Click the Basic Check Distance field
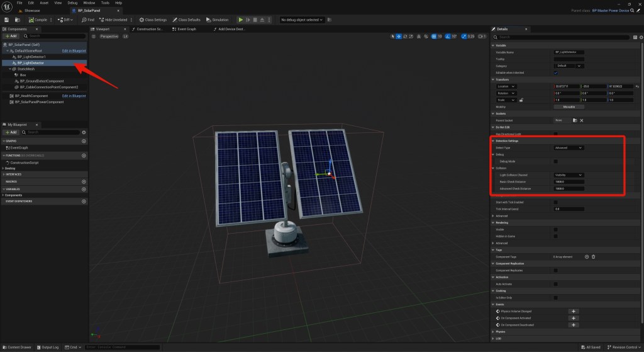Image resolution: width=644 pixels, height=352 pixels. (569, 181)
